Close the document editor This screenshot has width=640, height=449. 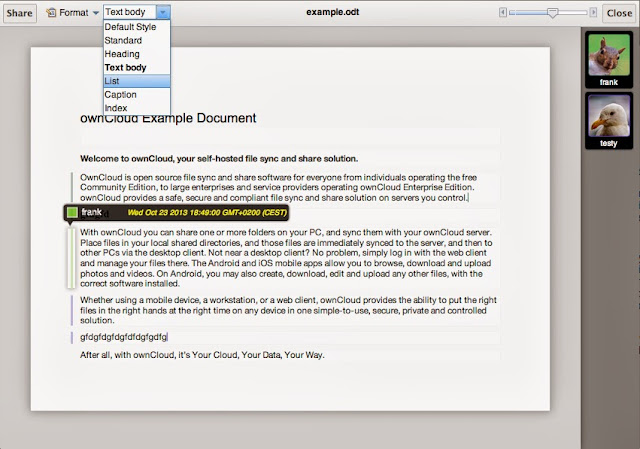point(619,13)
